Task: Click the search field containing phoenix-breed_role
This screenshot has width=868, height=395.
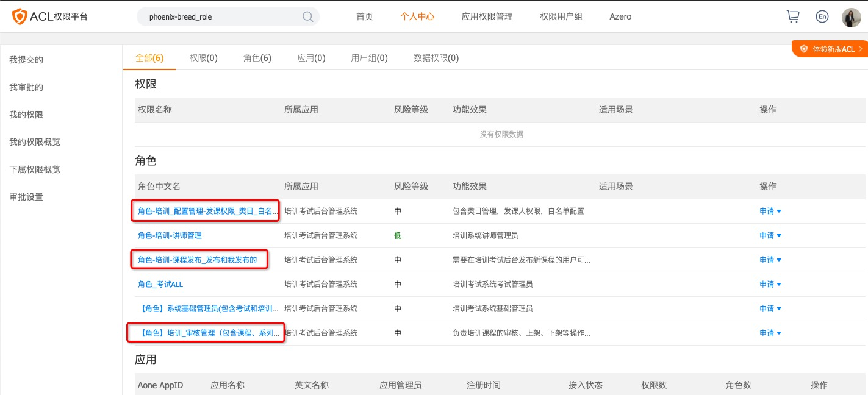Action: [227, 16]
